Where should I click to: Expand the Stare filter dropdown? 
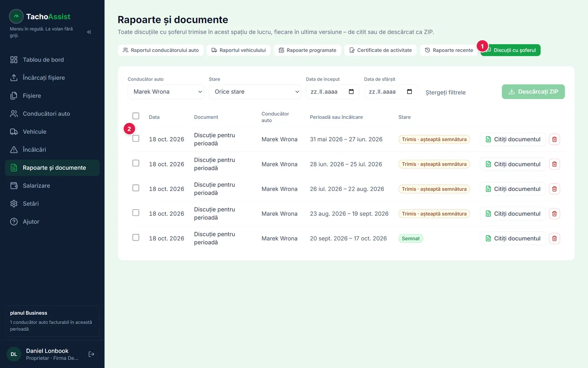tap(255, 92)
